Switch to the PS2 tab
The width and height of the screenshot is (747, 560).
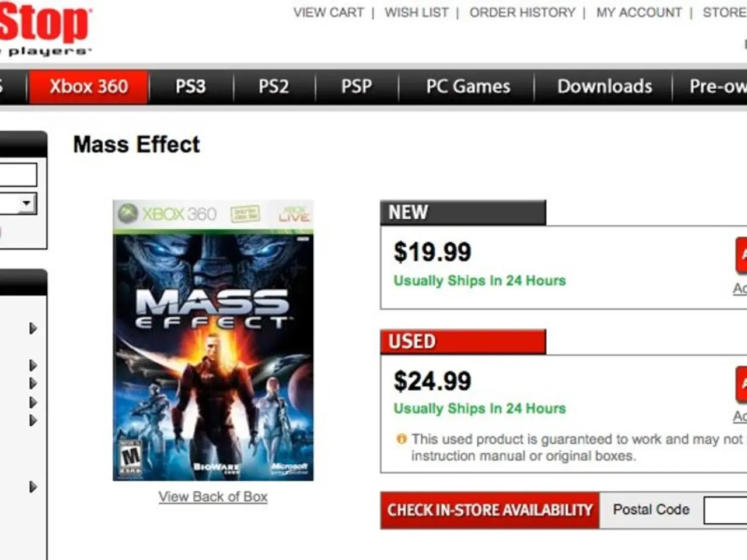pos(274,86)
